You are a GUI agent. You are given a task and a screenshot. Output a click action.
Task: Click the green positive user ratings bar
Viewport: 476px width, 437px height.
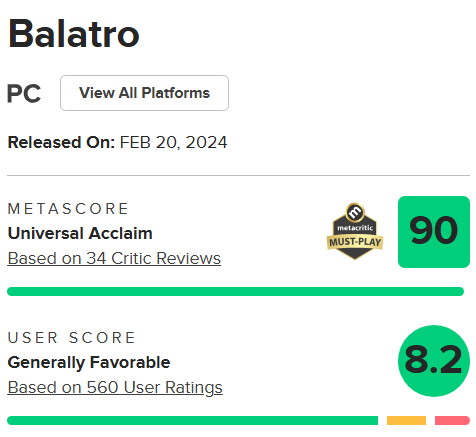tap(192, 420)
